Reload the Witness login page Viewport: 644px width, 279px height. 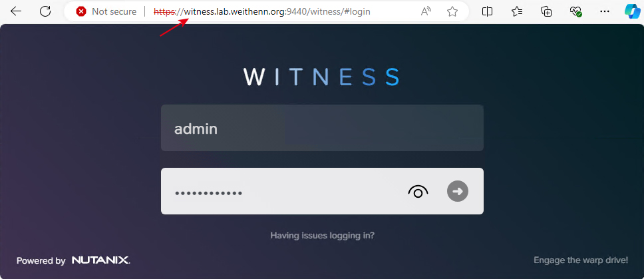45,11
